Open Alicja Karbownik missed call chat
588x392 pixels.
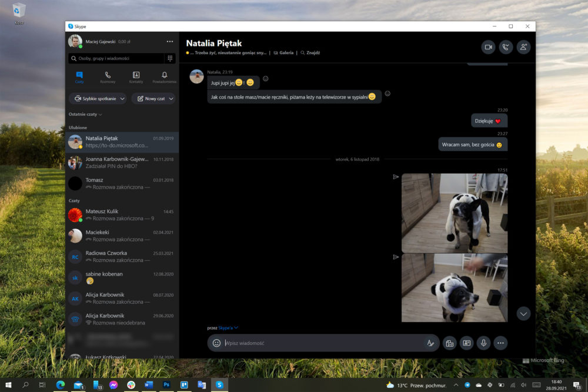(x=122, y=319)
